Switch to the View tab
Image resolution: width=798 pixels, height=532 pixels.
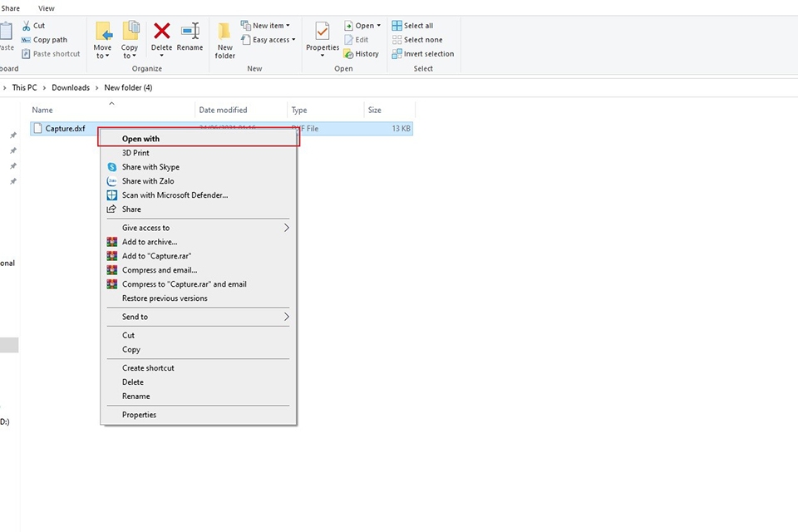[46, 7]
